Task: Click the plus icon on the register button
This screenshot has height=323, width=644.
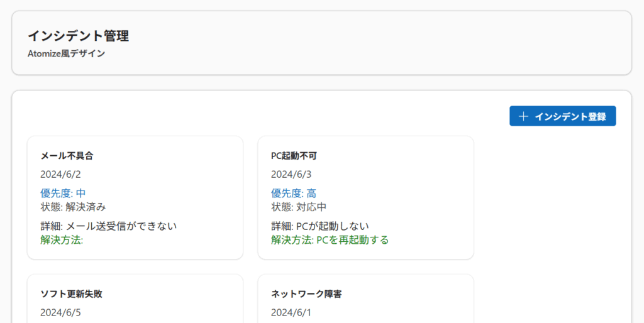Action: coord(523,116)
